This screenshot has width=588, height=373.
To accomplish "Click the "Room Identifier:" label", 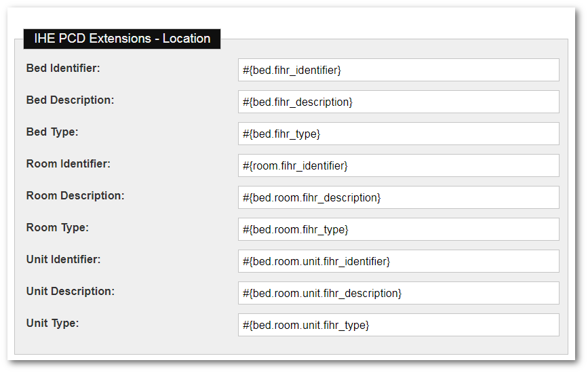I will click(68, 163).
